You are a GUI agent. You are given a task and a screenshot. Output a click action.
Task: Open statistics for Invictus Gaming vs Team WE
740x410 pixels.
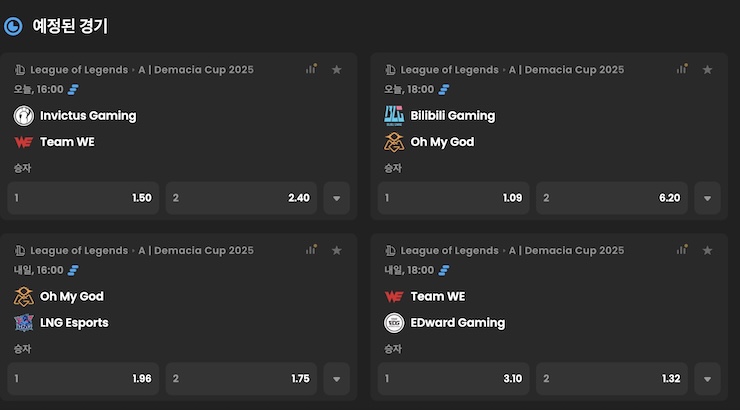(312, 69)
